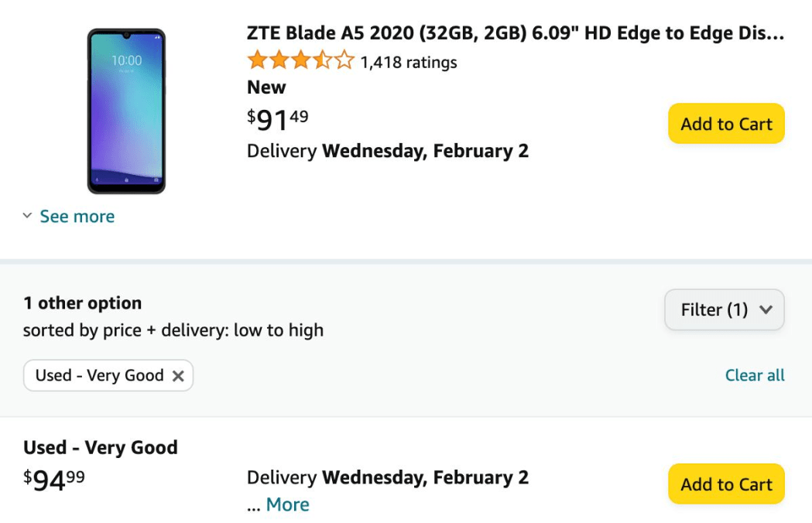Click the See more chevron icon

click(x=29, y=217)
